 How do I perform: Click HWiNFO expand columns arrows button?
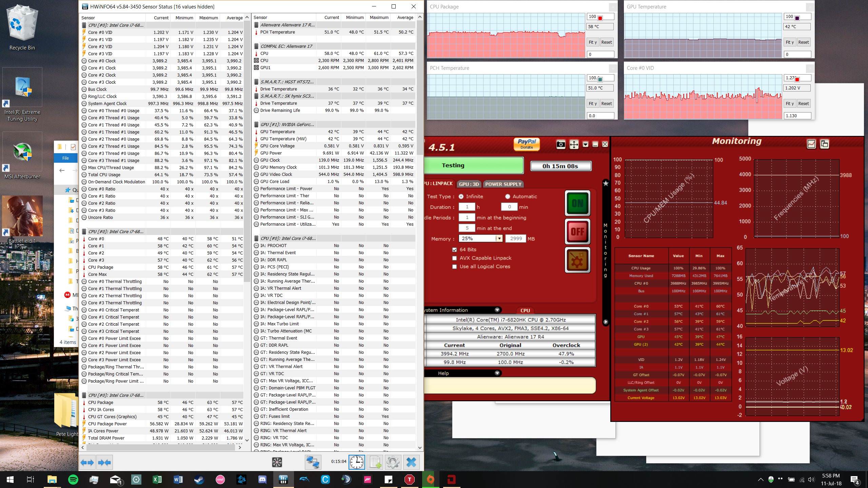point(87,462)
